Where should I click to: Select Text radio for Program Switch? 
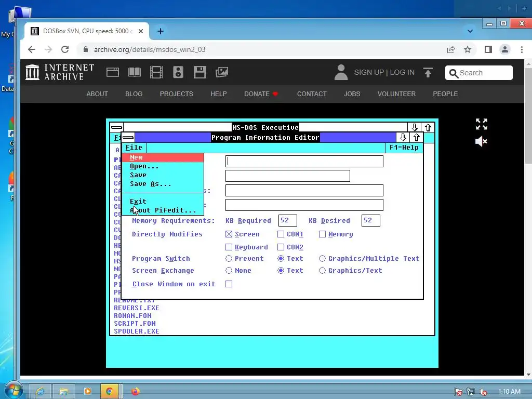281,259
